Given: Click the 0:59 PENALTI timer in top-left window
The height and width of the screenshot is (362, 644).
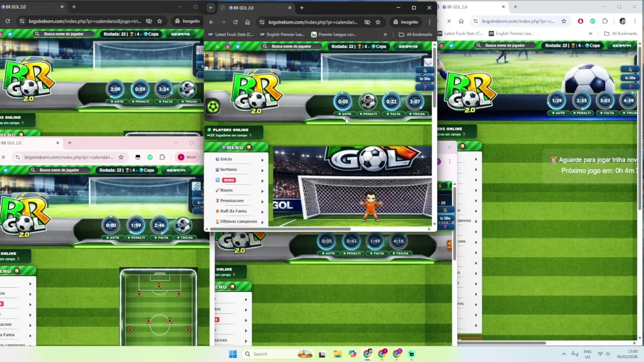Looking at the screenshot, I should pyautogui.click(x=140, y=89).
